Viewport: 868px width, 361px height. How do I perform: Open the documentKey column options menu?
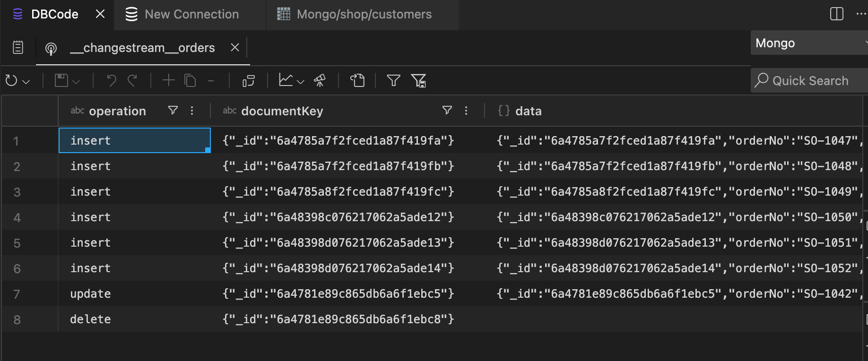tap(466, 111)
